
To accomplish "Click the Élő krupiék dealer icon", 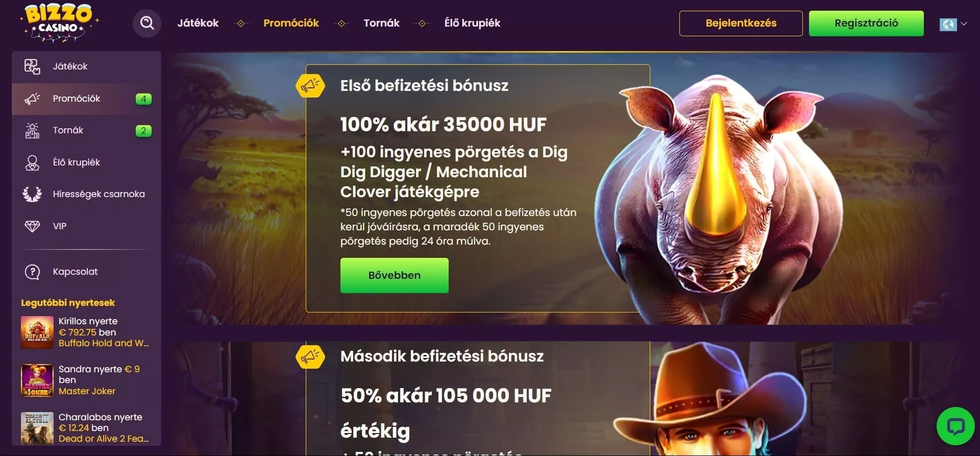I will tap(32, 162).
